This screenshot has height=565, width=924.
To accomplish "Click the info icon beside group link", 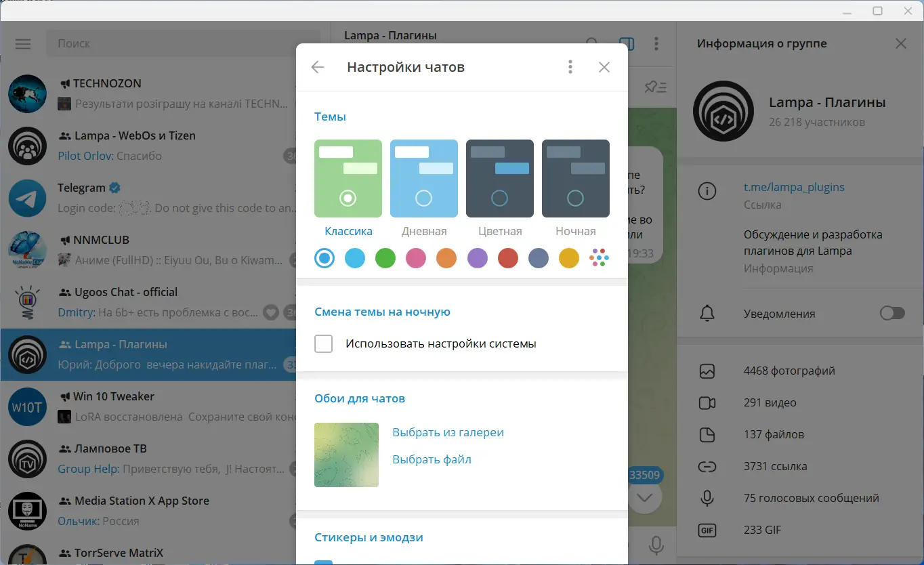I will [707, 192].
